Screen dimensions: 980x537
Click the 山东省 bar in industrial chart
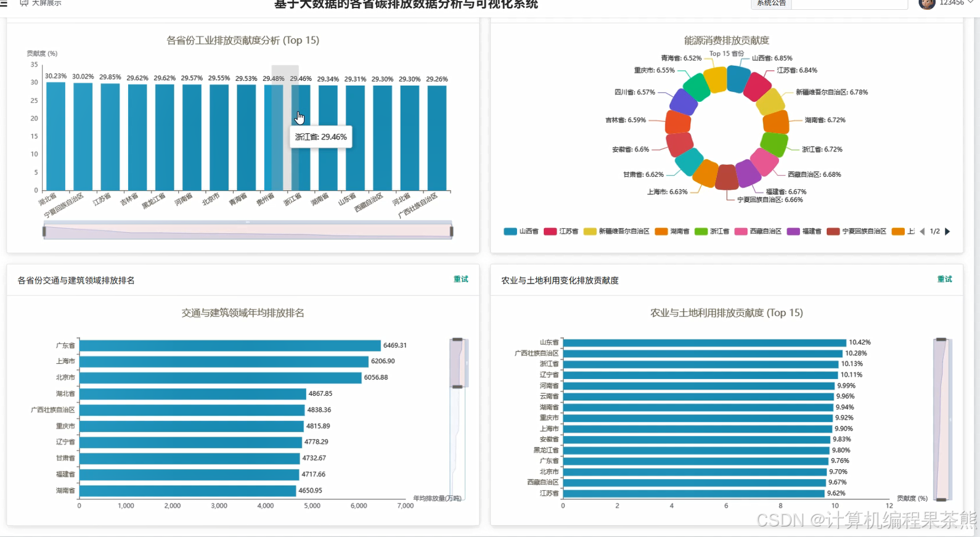355,138
